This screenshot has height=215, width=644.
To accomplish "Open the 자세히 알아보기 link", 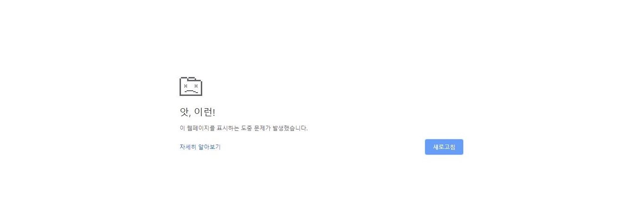I will [200, 147].
